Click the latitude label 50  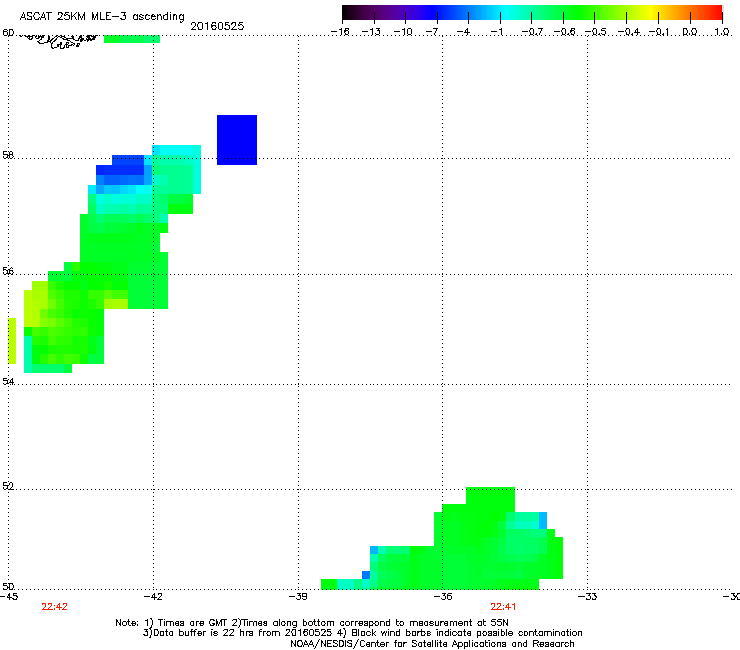[x=8, y=586]
